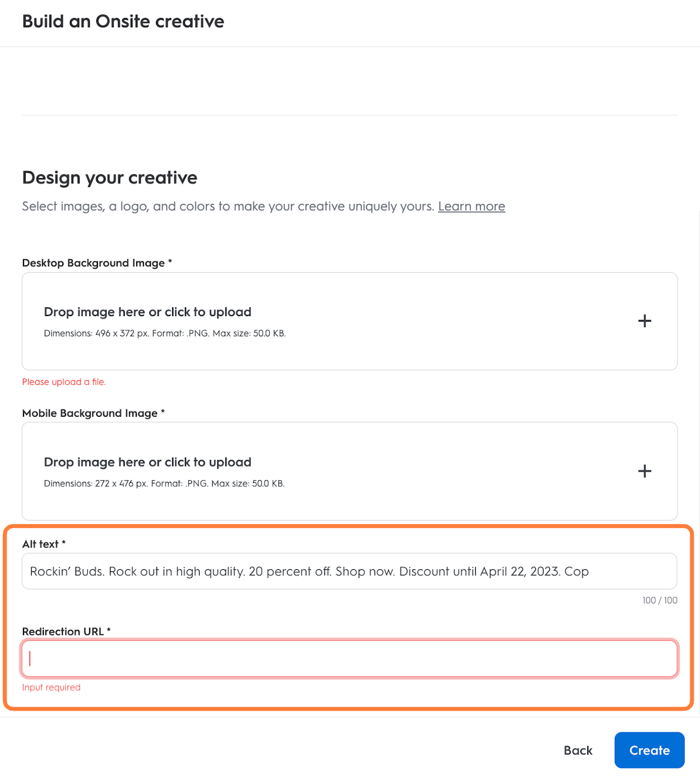This screenshot has height=782, width=700.
Task: Click the 100 / 100 character counter
Action: pyautogui.click(x=660, y=600)
